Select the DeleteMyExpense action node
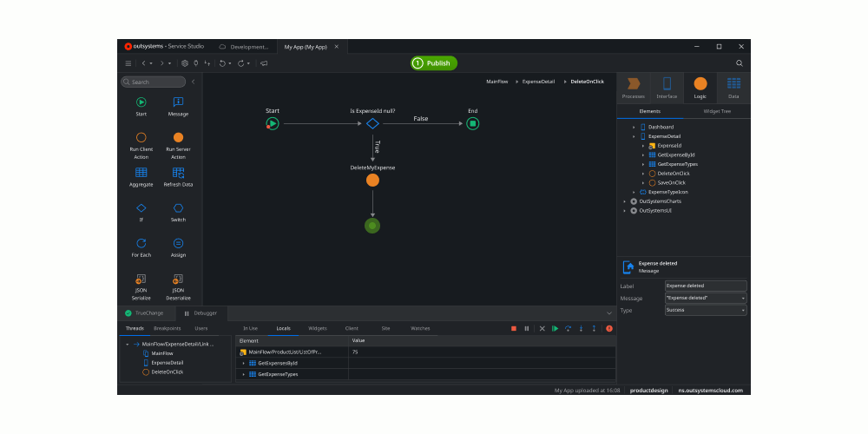 point(372,180)
